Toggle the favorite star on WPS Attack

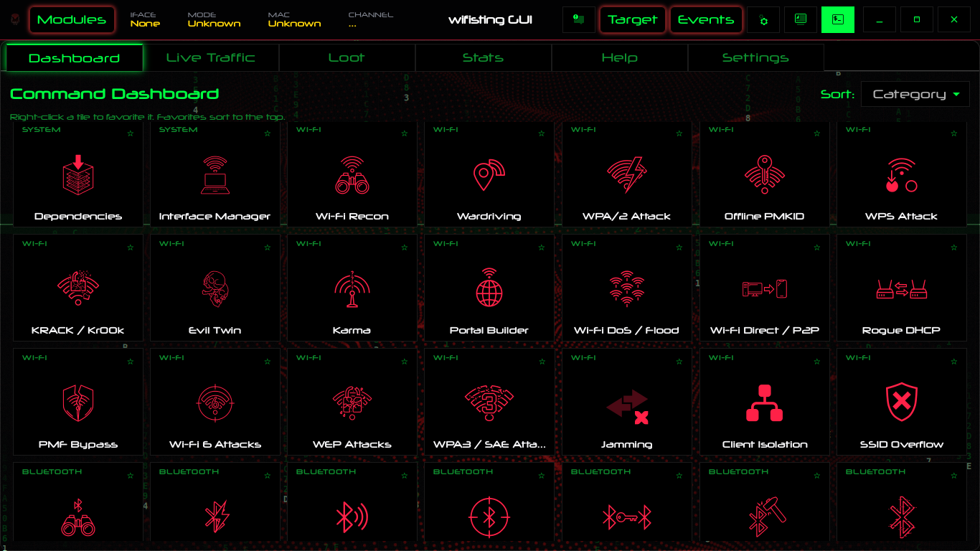pyautogui.click(x=953, y=133)
